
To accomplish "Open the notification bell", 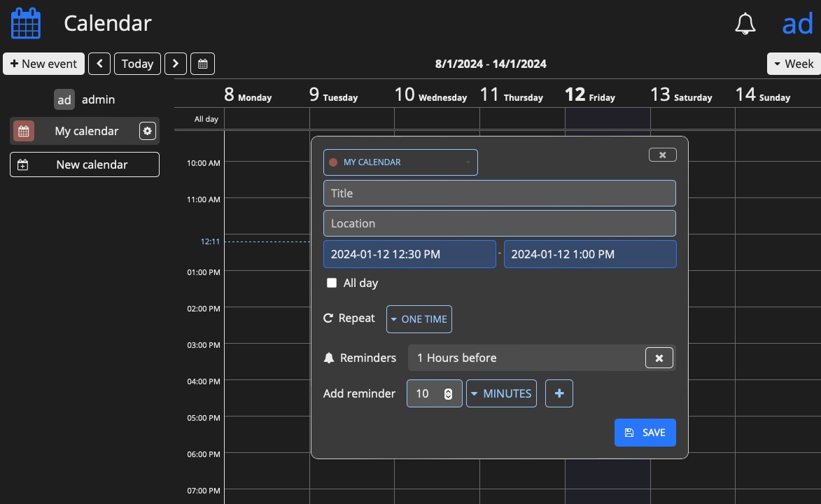I will coord(745,23).
